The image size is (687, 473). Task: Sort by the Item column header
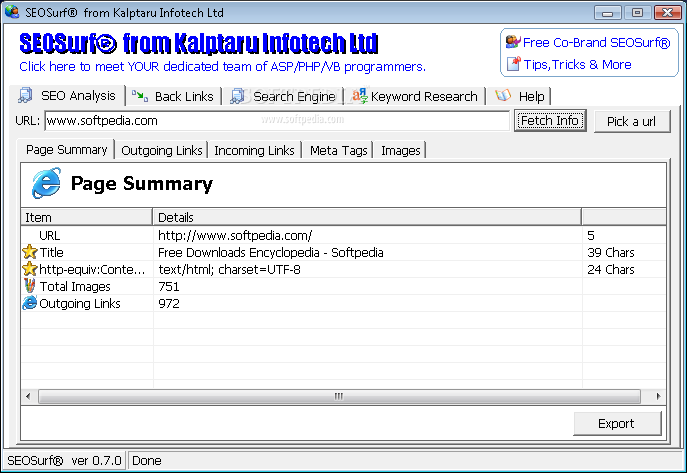click(x=86, y=217)
